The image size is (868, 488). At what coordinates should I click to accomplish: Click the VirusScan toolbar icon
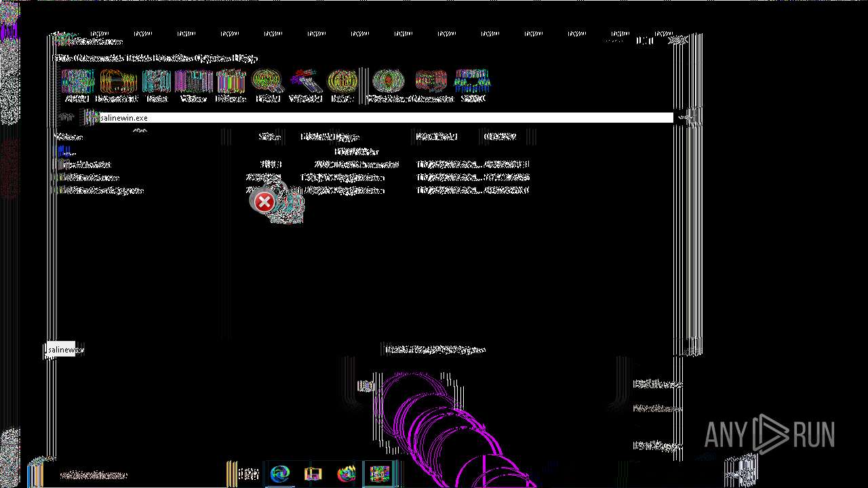tap(388, 85)
